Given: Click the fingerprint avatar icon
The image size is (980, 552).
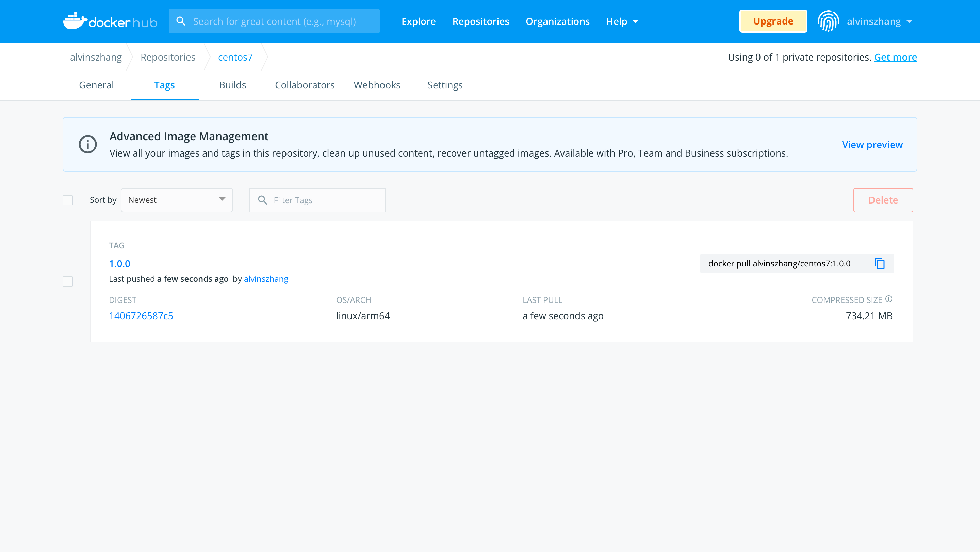Looking at the screenshot, I should coord(828,21).
